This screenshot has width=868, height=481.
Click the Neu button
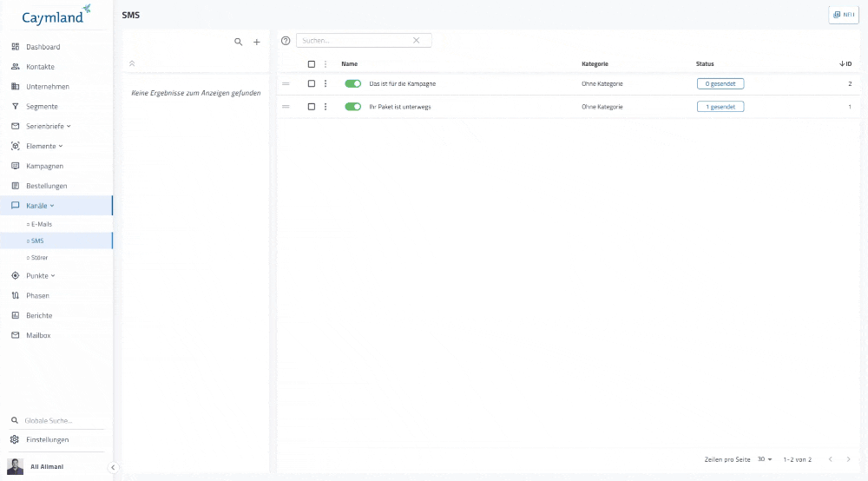843,15
